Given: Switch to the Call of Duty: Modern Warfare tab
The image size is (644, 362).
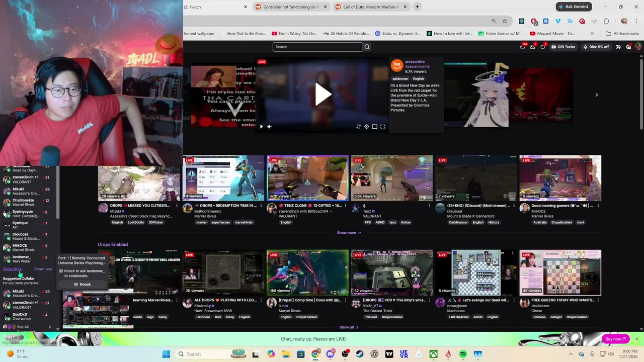Looking at the screenshot, I should point(371,7).
